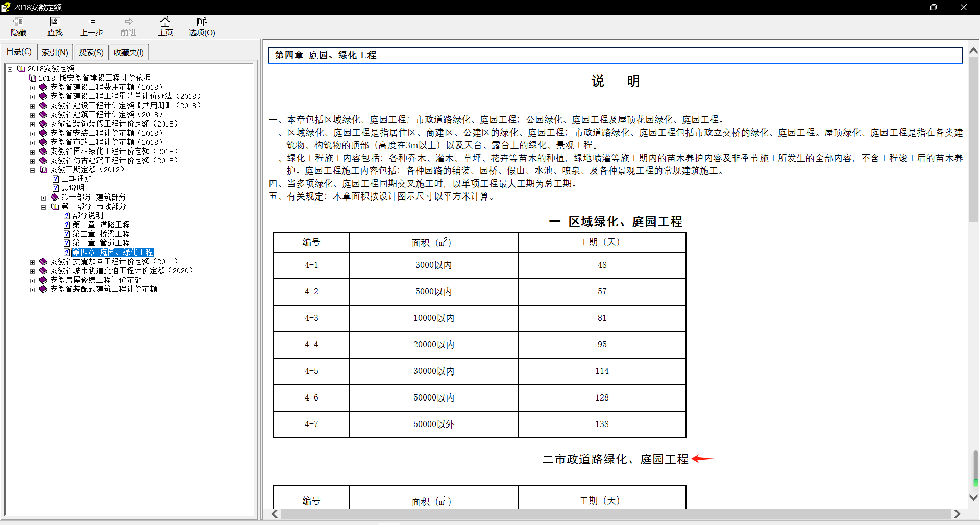Open 工期通知 topic

[77, 179]
